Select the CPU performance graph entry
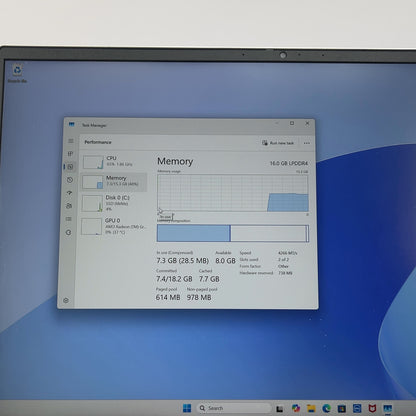This screenshot has width=416, height=416. coord(114,162)
